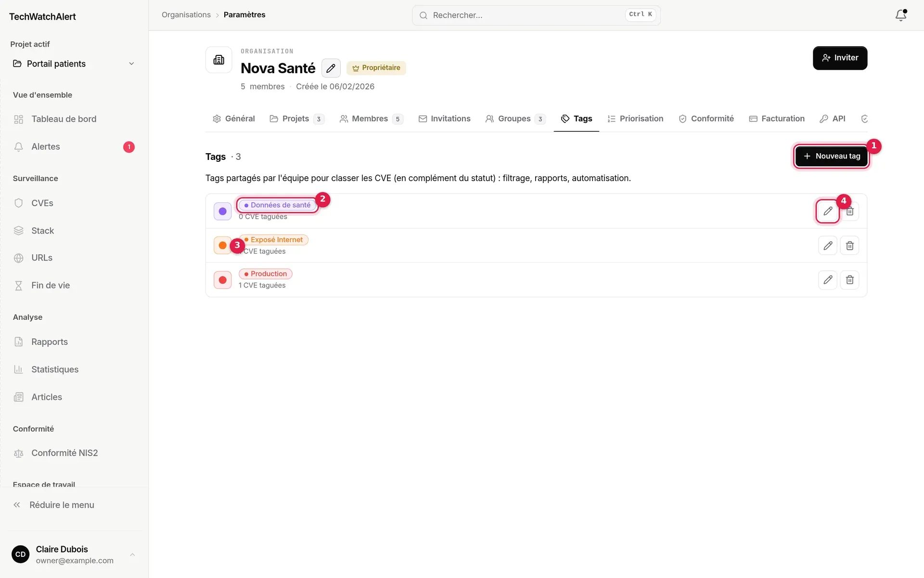Switch to the Projets tab
The width and height of the screenshot is (924, 578).
(x=297, y=119)
